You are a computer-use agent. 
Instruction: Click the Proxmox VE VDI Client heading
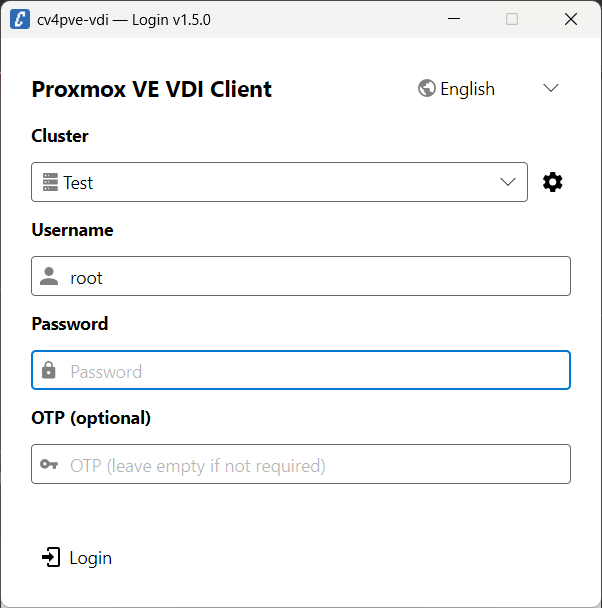click(x=152, y=89)
